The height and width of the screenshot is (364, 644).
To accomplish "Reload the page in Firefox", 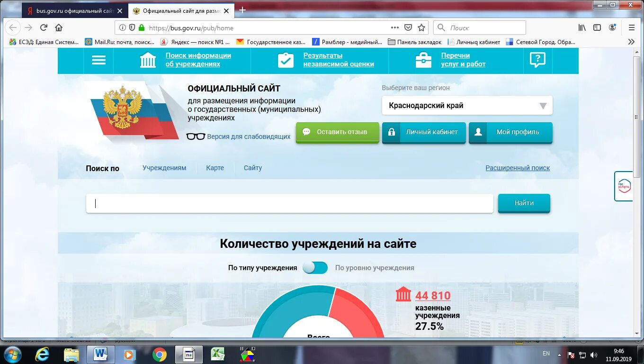I will click(x=44, y=27).
